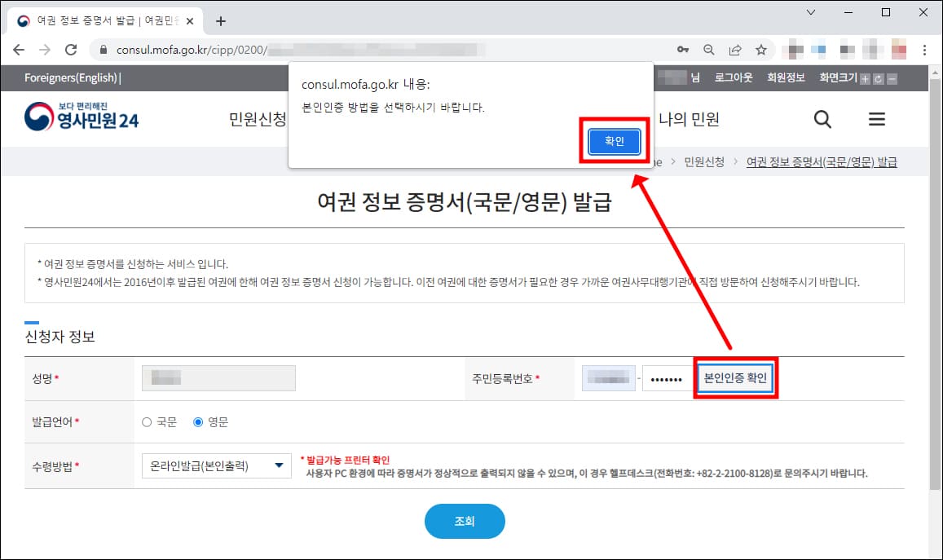
Task: Open the site search magnifier icon
Action: (822, 119)
